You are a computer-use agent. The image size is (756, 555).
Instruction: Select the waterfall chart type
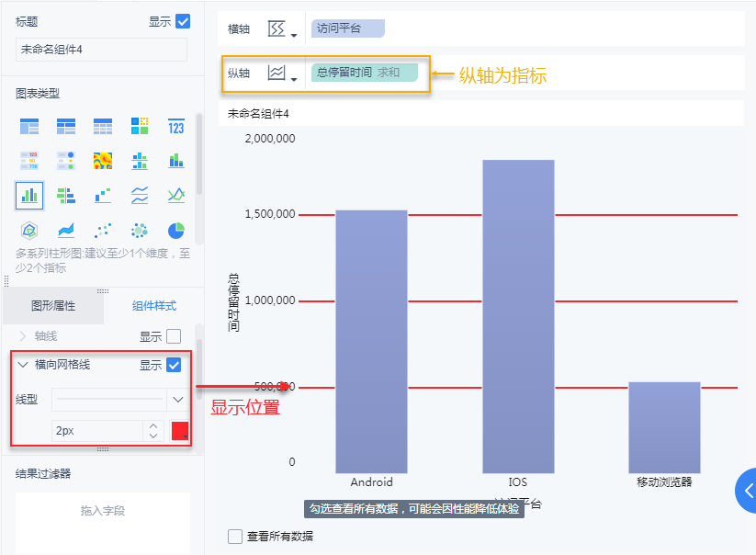tap(103, 196)
